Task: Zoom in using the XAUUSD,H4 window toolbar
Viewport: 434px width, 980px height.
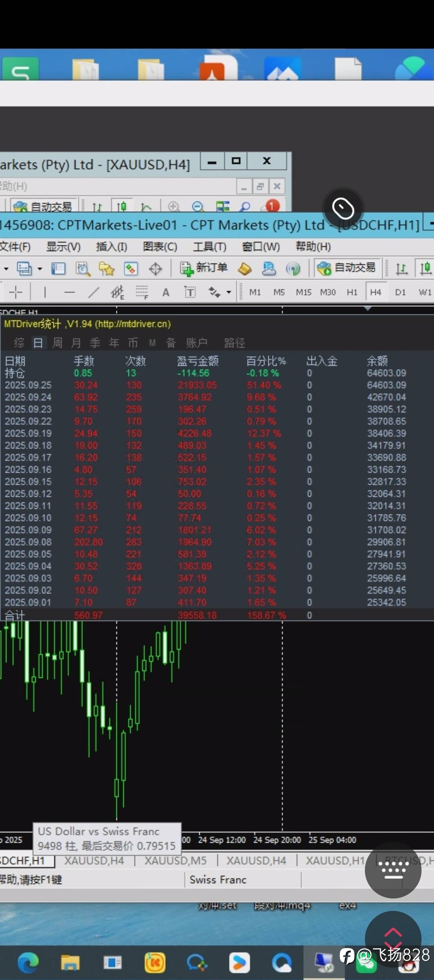Action: pos(174,206)
